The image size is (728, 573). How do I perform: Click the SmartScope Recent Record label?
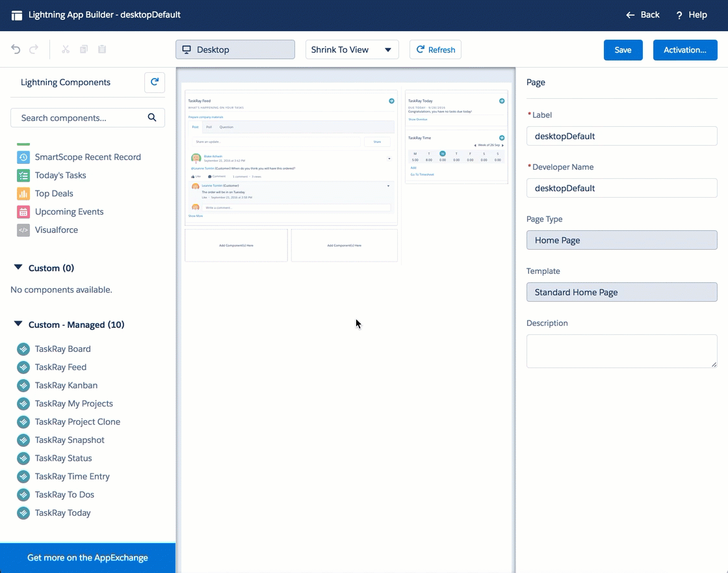coord(88,157)
